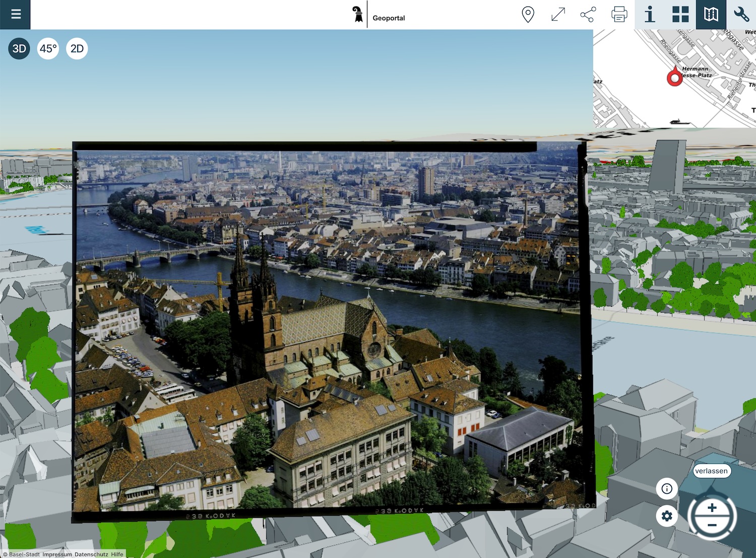
Task: Click the fullscreen expand arrows icon
Action: pyautogui.click(x=558, y=15)
